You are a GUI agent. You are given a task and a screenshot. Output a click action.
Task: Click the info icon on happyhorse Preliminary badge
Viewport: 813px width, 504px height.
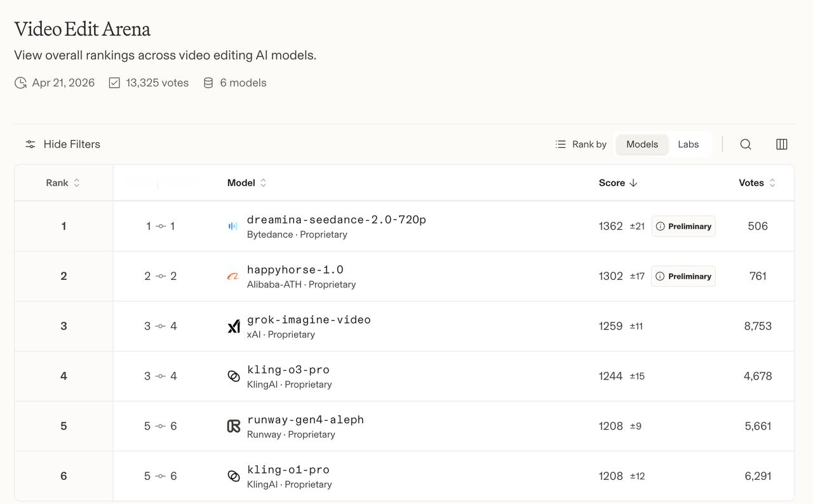pos(660,276)
